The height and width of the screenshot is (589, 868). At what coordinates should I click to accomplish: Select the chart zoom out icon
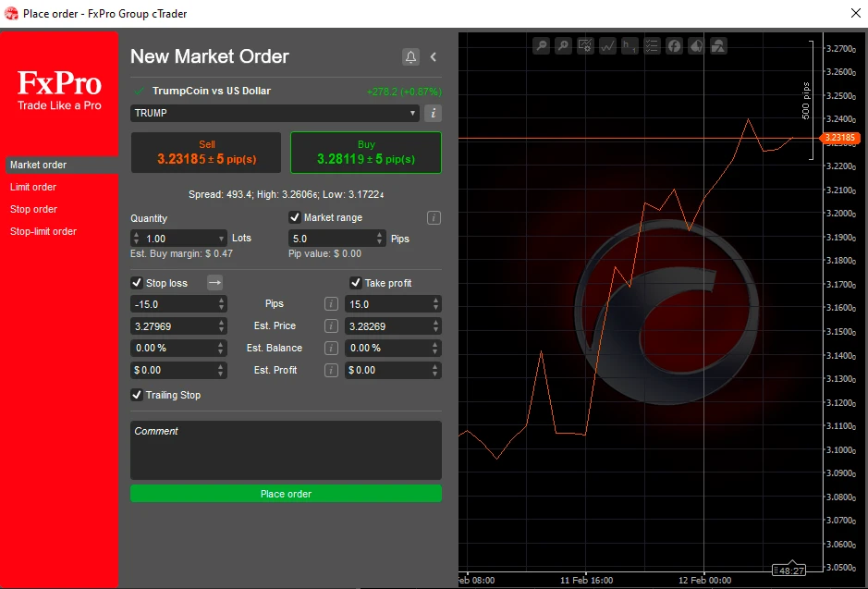tap(542, 45)
